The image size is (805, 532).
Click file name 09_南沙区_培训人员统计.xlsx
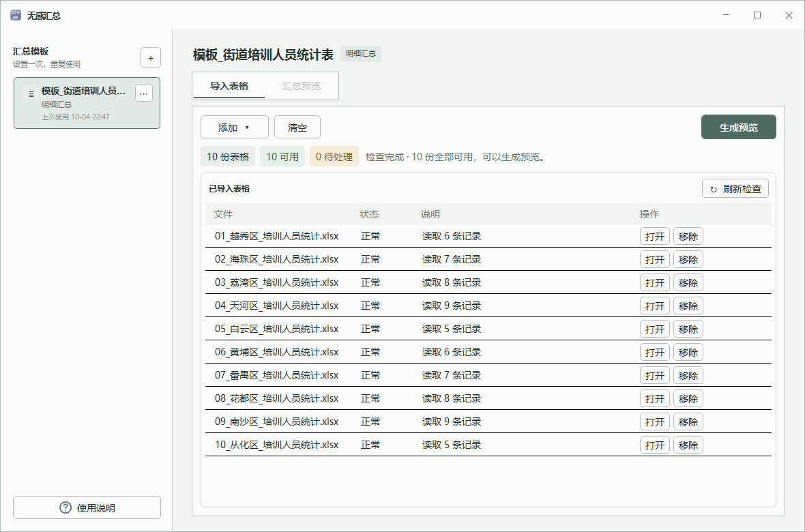[277, 422]
